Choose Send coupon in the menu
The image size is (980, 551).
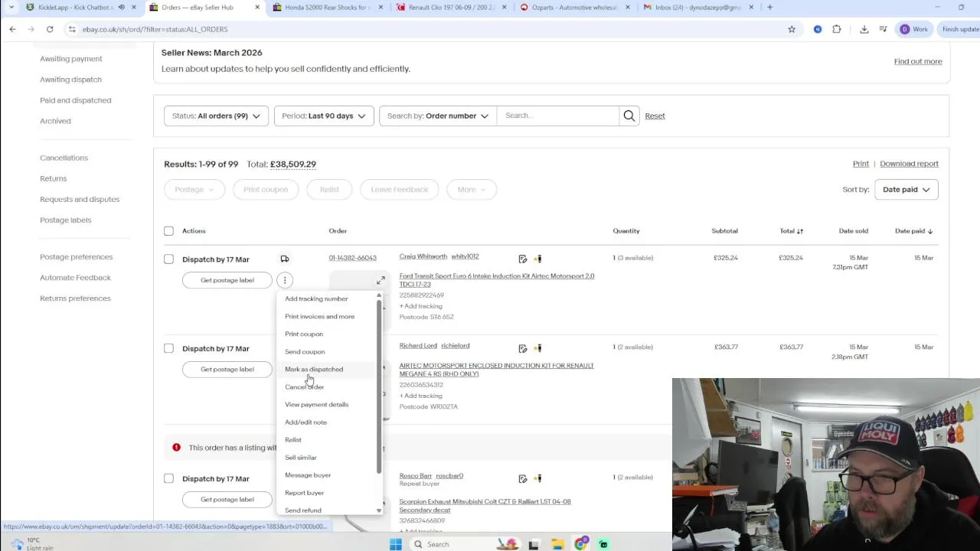coord(305,351)
